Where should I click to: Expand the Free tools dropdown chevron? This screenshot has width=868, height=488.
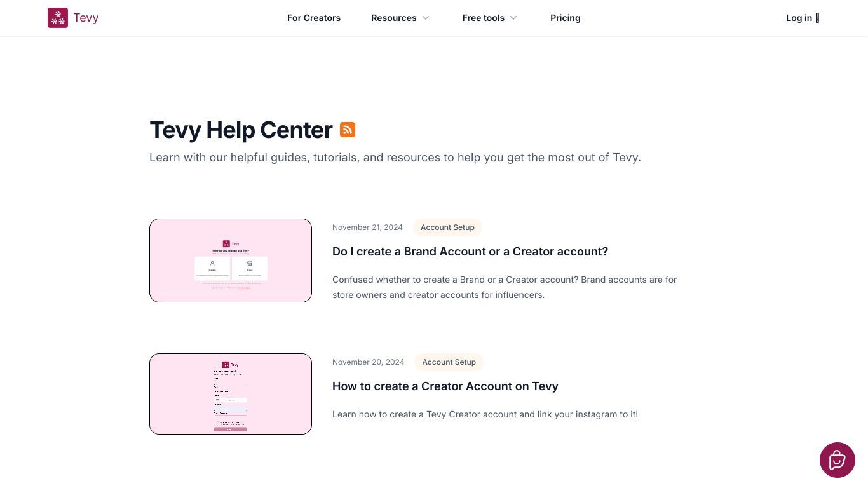pyautogui.click(x=513, y=18)
